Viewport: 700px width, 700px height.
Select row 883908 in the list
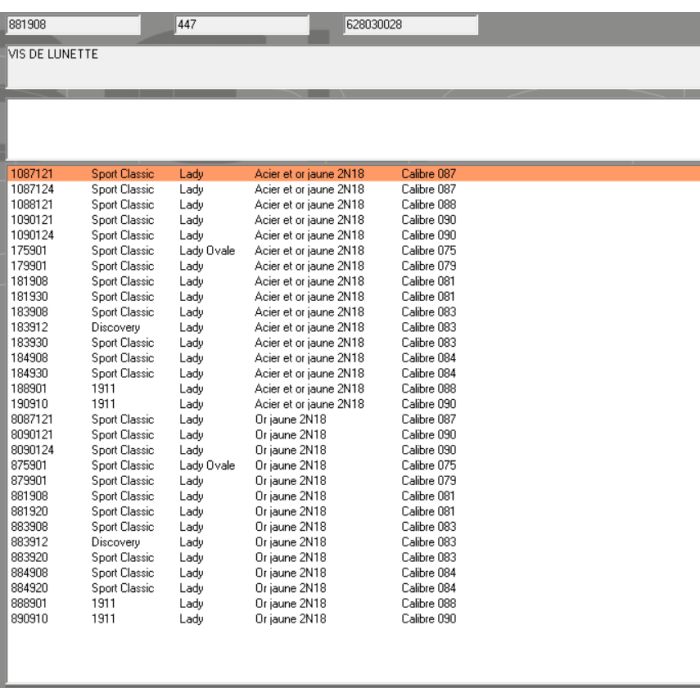[x=354, y=526]
